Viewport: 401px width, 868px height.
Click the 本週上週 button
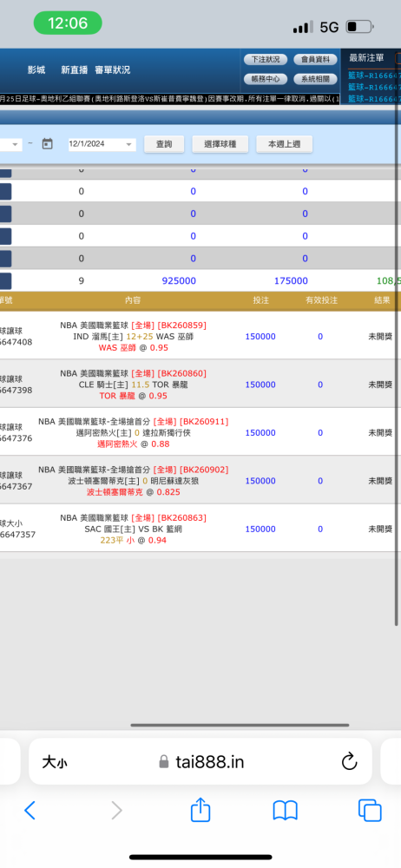click(x=284, y=144)
